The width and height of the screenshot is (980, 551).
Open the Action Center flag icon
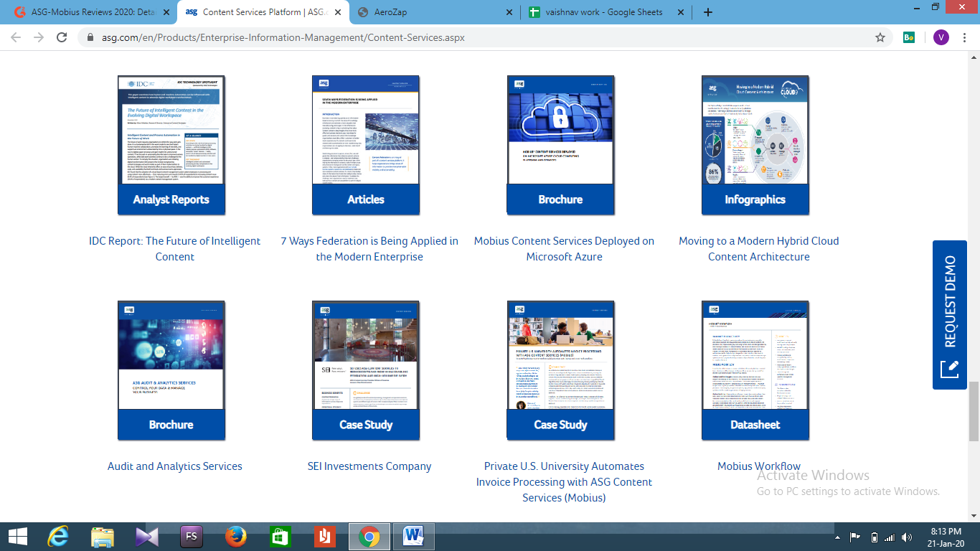855,537
